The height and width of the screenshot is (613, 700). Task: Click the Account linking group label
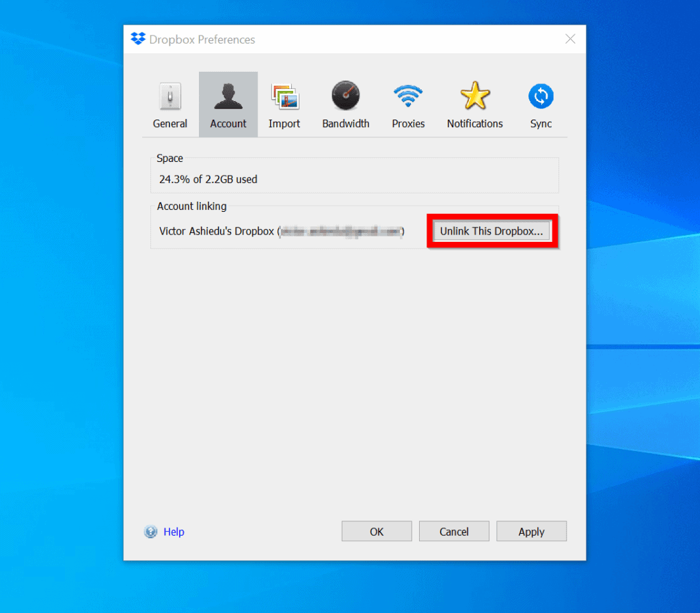[x=191, y=206]
